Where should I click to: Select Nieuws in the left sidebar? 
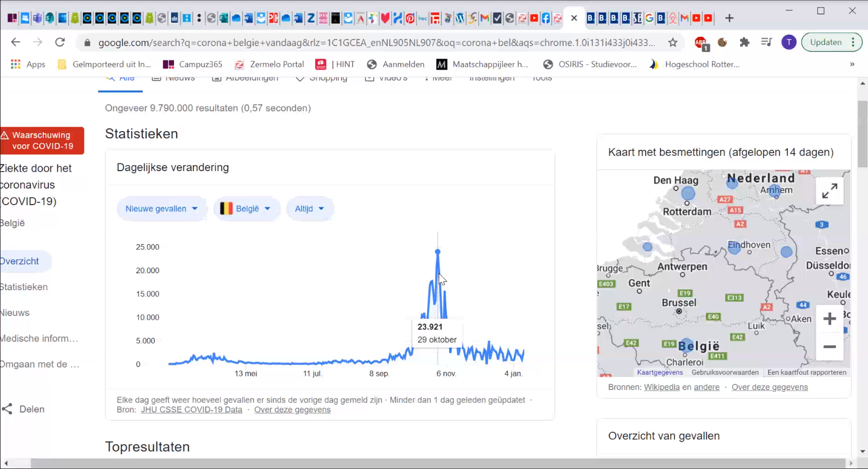(15, 313)
